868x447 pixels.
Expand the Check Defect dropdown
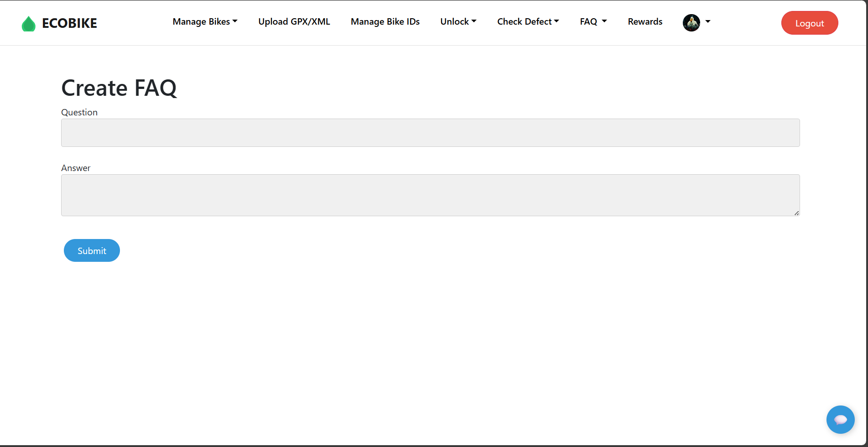point(528,21)
